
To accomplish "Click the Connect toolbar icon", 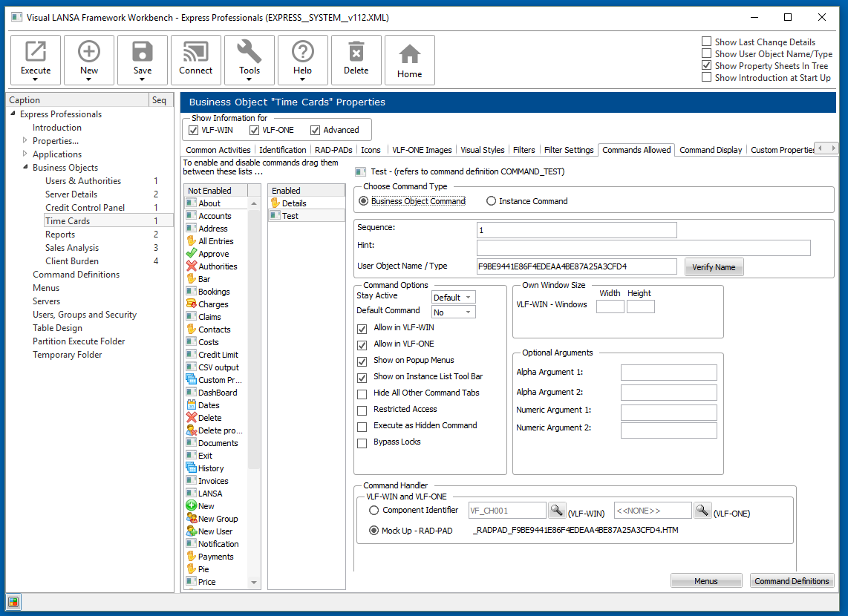I will pos(196,51).
